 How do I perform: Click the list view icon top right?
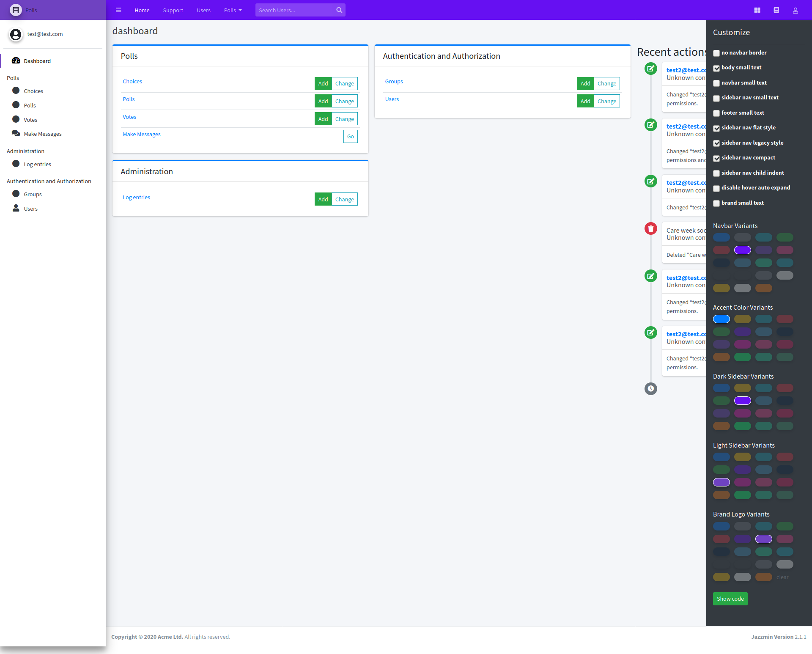[776, 10]
